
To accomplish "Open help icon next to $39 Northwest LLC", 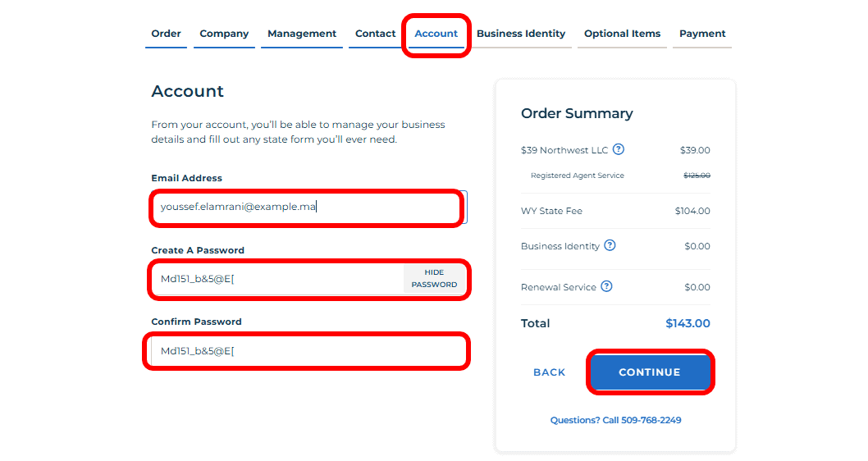I will pos(619,149).
